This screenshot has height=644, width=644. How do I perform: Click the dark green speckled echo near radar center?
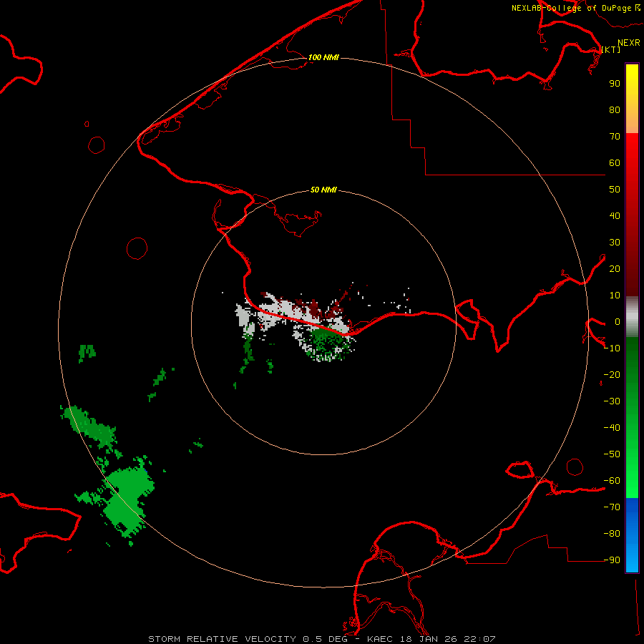tap(328, 343)
